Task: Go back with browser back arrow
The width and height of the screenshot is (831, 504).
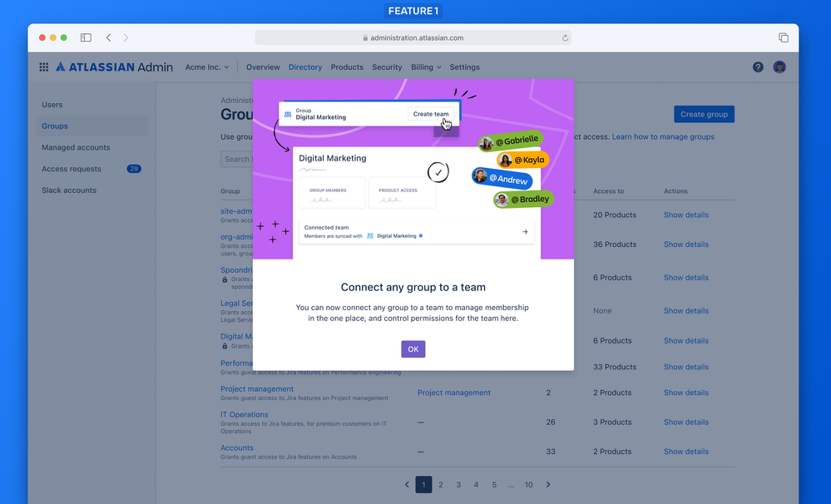Action: [x=108, y=37]
